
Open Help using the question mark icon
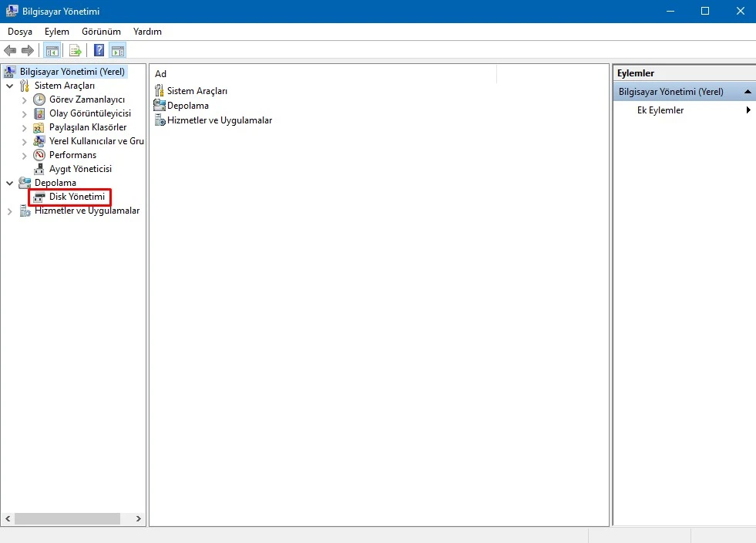point(97,49)
